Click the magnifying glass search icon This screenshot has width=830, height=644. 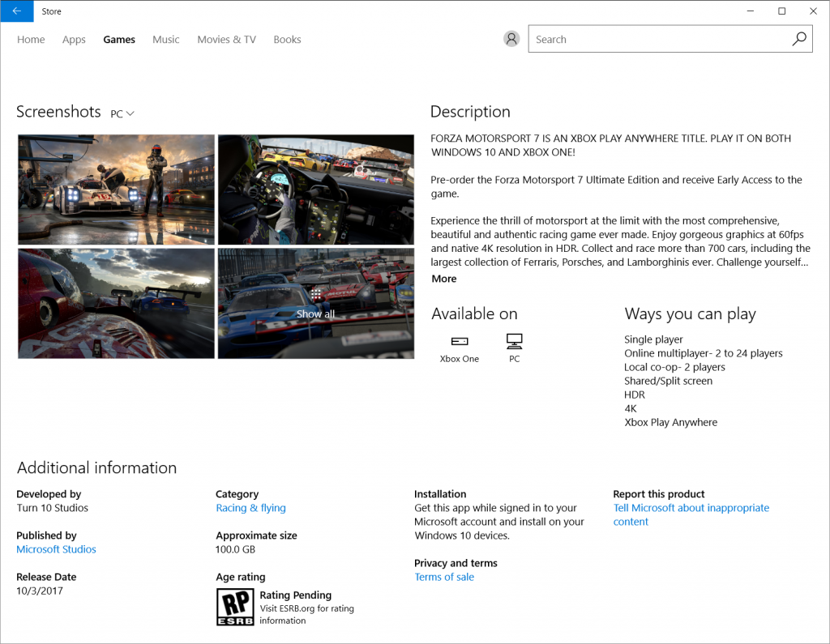pyautogui.click(x=799, y=39)
